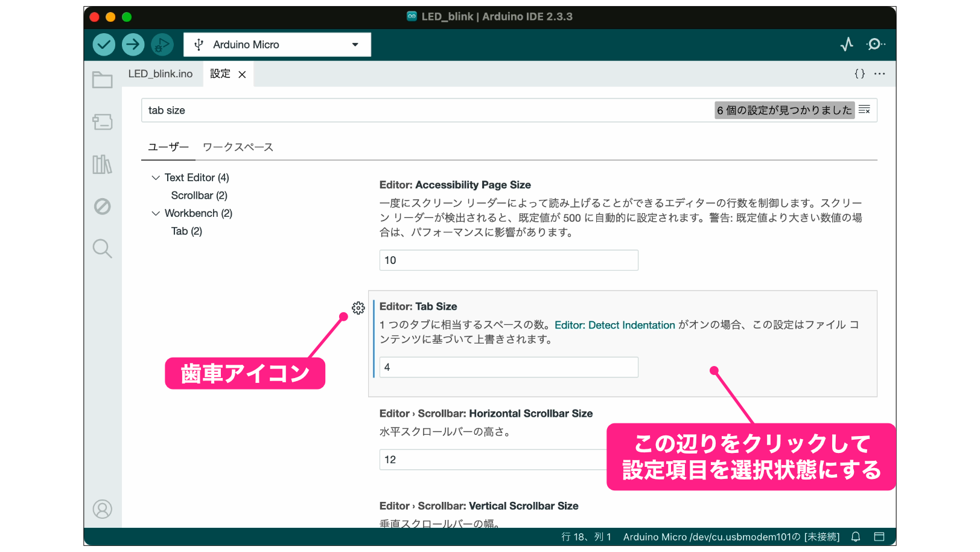This screenshot has height=552, width=980.
Task: Click the Horizontal Scrollbar Size value field
Action: tap(492, 460)
